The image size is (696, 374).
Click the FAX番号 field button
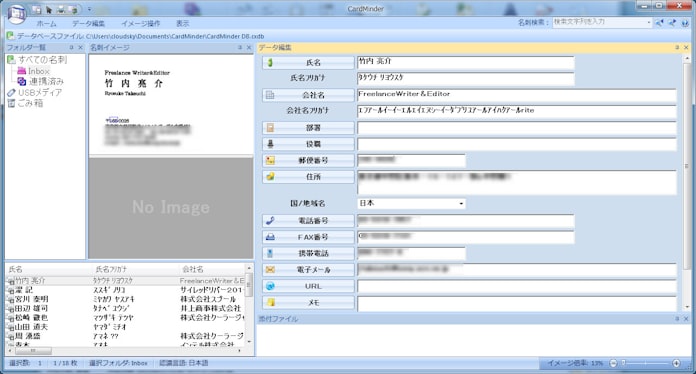point(308,237)
